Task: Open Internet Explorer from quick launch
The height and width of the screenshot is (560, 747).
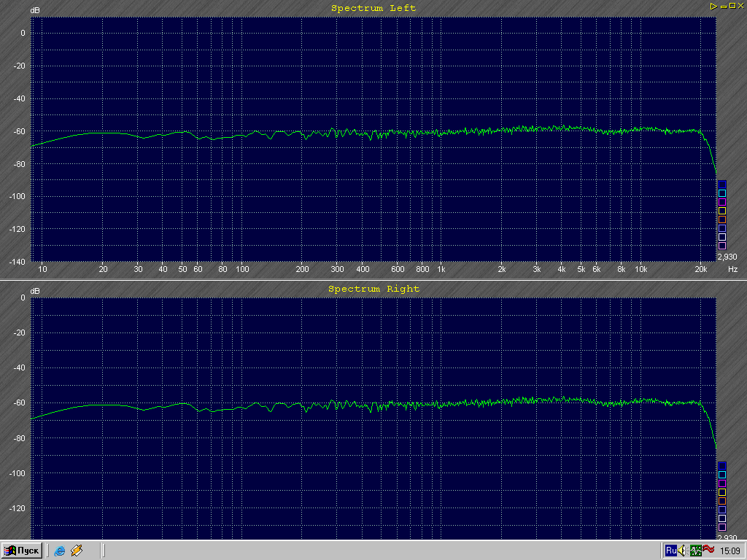Action: pyautogui.click(x=60, y=551)
